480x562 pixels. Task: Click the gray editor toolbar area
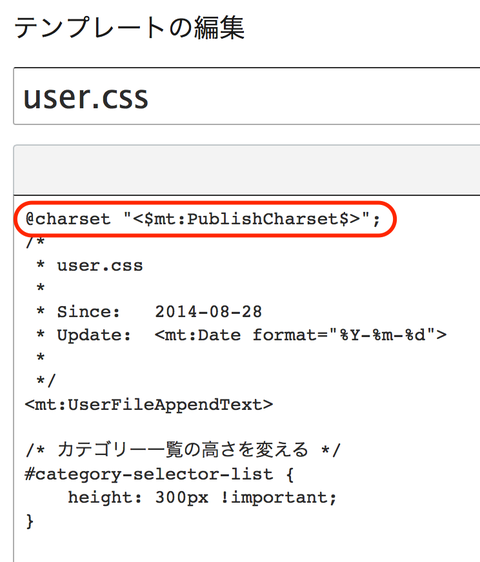[x=247, y=170]
